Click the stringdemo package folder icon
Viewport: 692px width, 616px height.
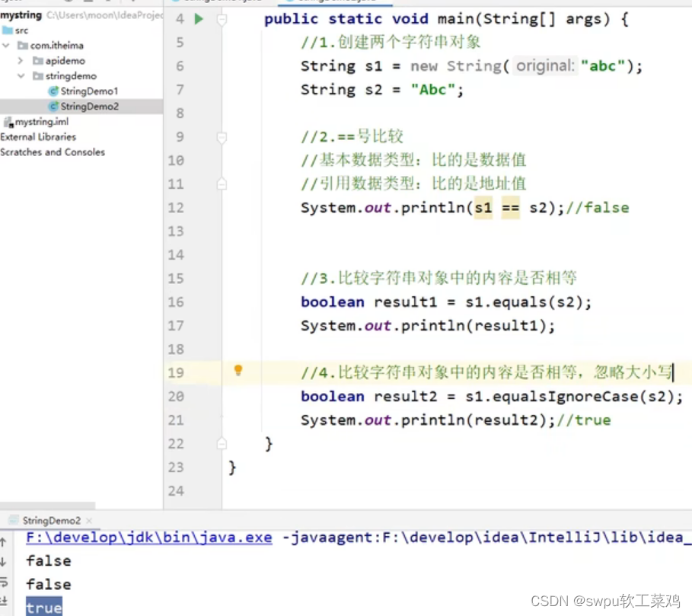click(x=38, y=76)
